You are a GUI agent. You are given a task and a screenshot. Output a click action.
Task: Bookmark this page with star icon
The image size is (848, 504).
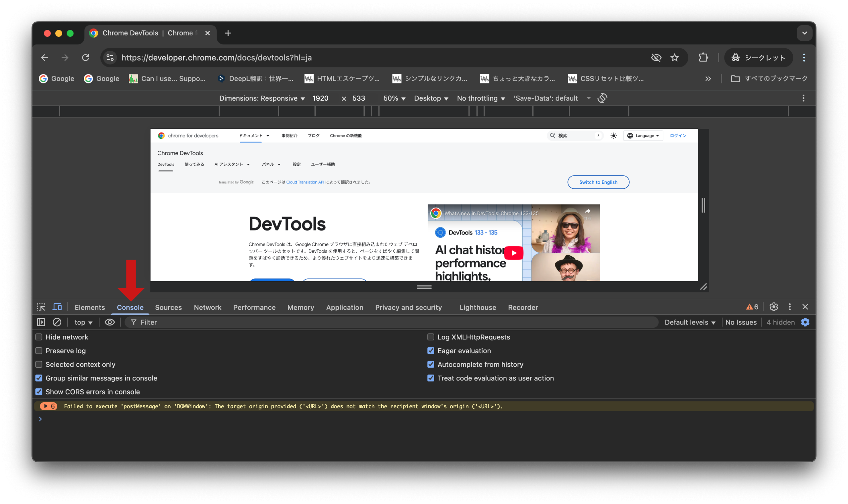pyautogui.click(x=674, y=57)
